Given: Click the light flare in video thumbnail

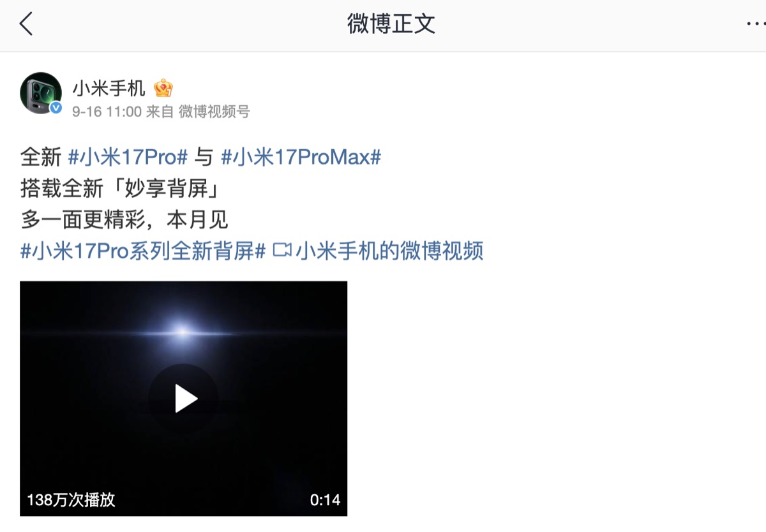Looking at the screenshot, I should pos(183,332).
